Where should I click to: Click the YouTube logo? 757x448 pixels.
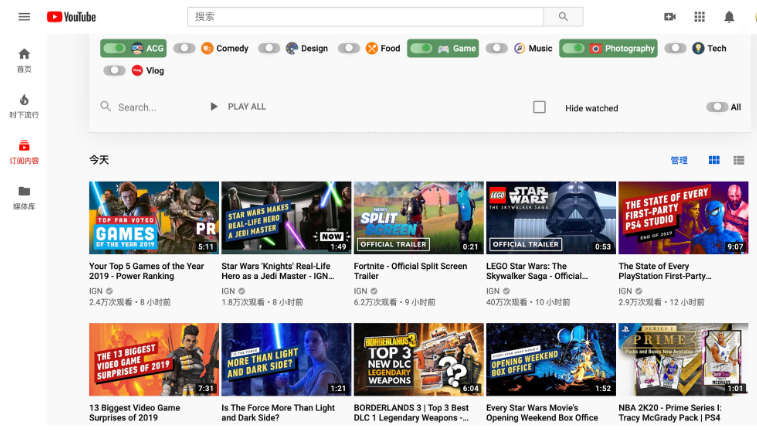(x=71, y=17)
